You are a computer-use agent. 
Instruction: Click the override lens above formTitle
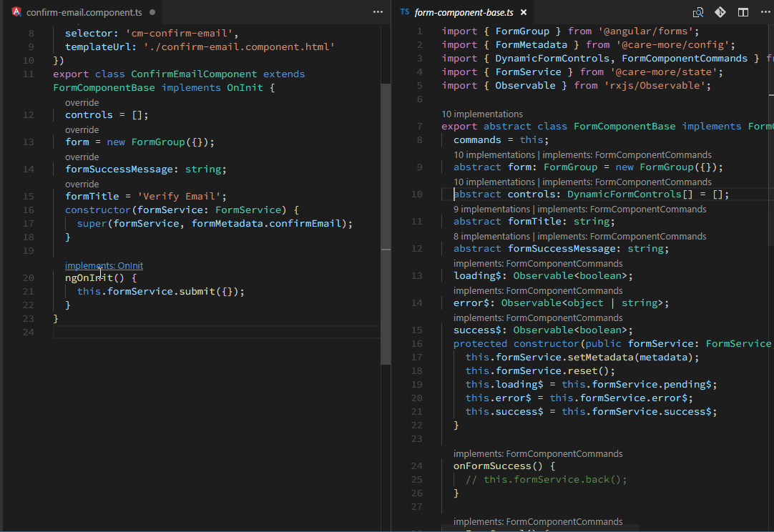pyautogui.click(x=82, y=184)
